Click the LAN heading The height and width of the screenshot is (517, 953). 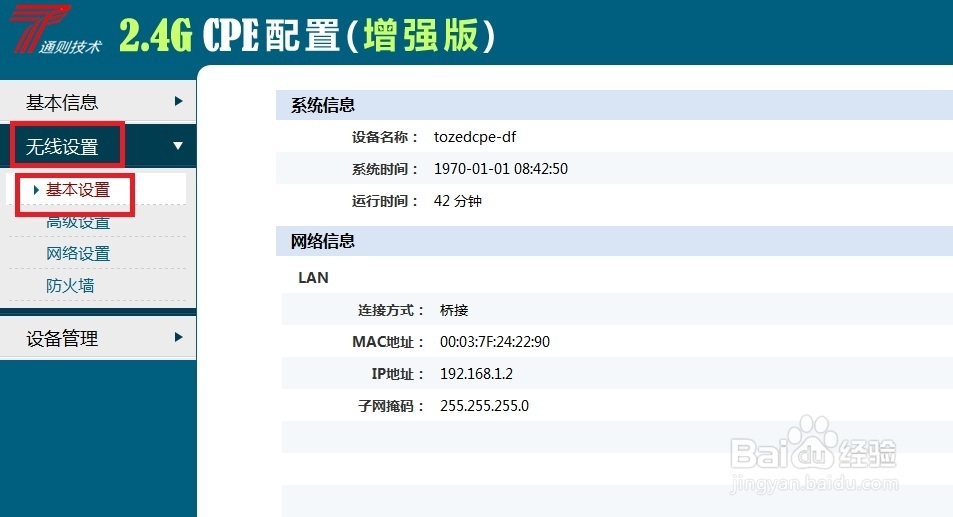[x=313, y=278]
